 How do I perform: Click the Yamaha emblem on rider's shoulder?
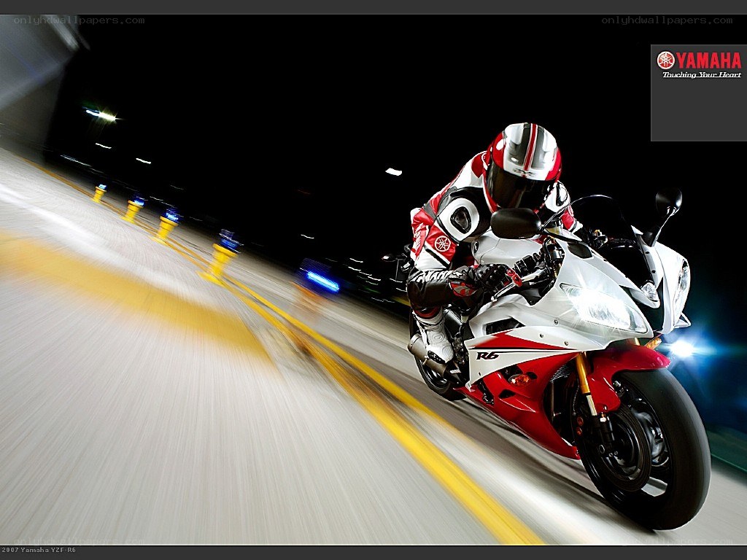click(441, 244)
